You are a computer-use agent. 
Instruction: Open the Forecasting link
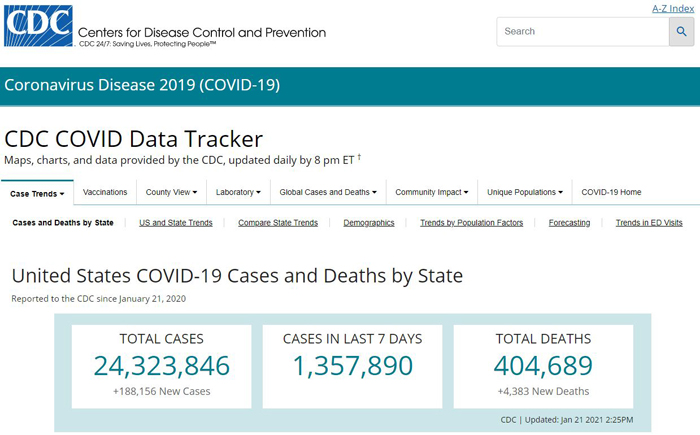569,222
